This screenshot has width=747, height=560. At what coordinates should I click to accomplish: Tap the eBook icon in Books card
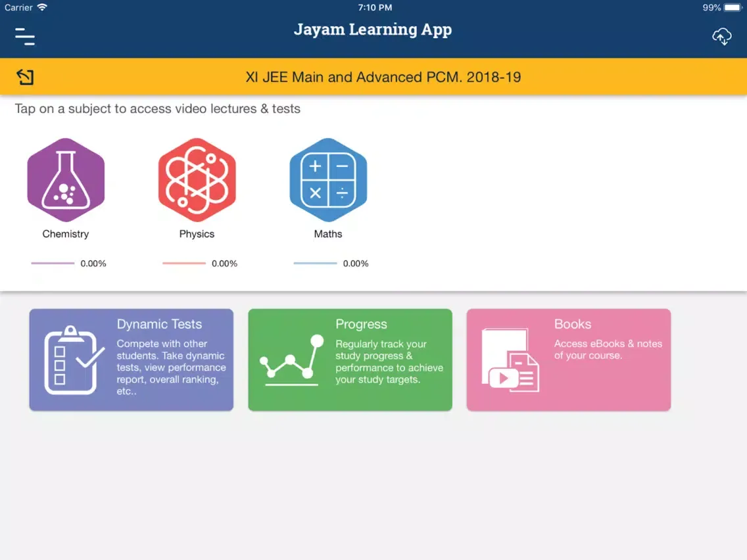(510, 360)
